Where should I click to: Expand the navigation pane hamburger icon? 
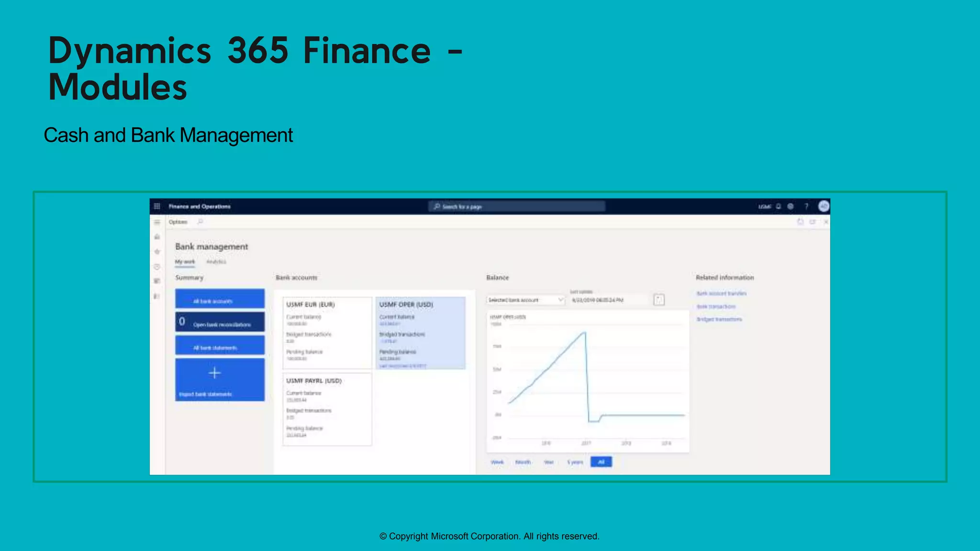click(x=157, y=222)
